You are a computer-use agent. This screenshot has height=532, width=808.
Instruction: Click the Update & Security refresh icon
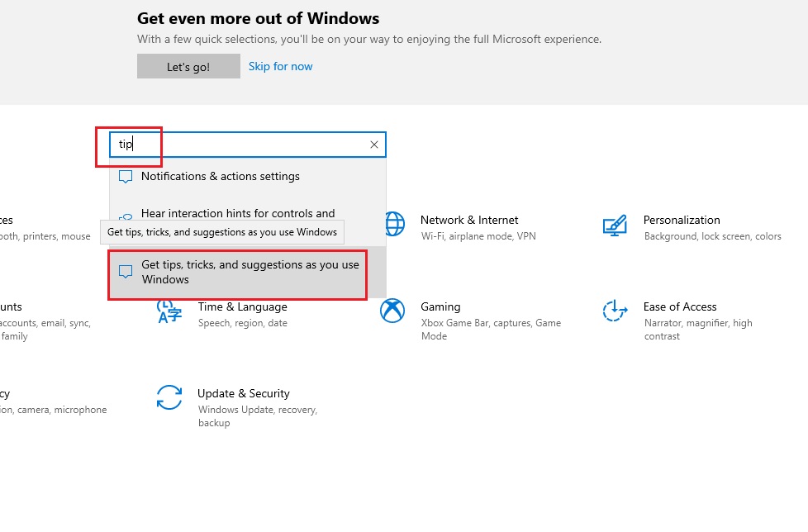point(169,397)
